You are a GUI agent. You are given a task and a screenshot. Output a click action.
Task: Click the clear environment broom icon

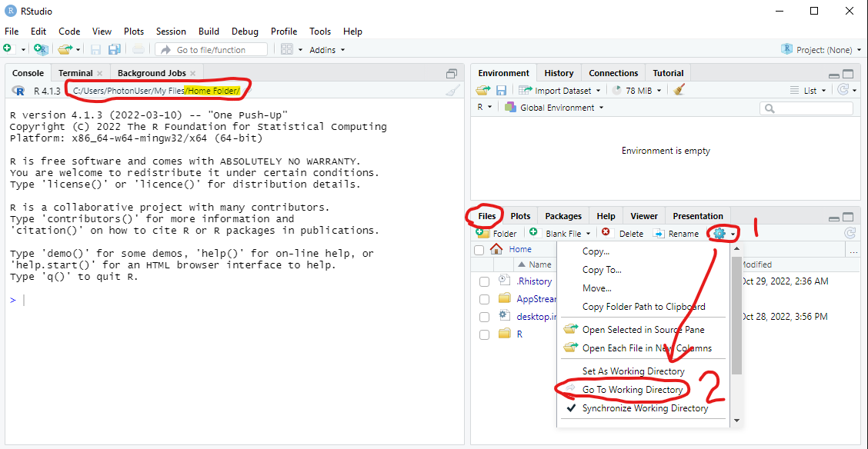pyautogui.click(x=679, y=90)
